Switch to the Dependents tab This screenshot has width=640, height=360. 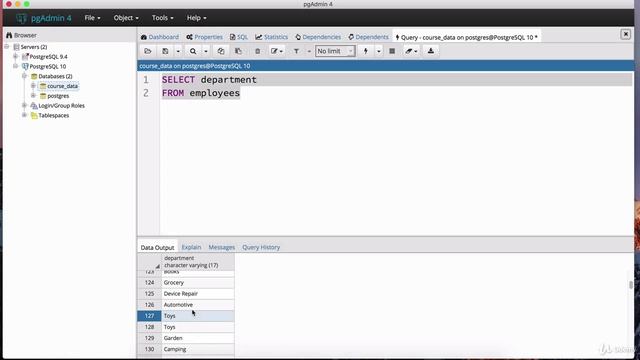pos(368,37)
